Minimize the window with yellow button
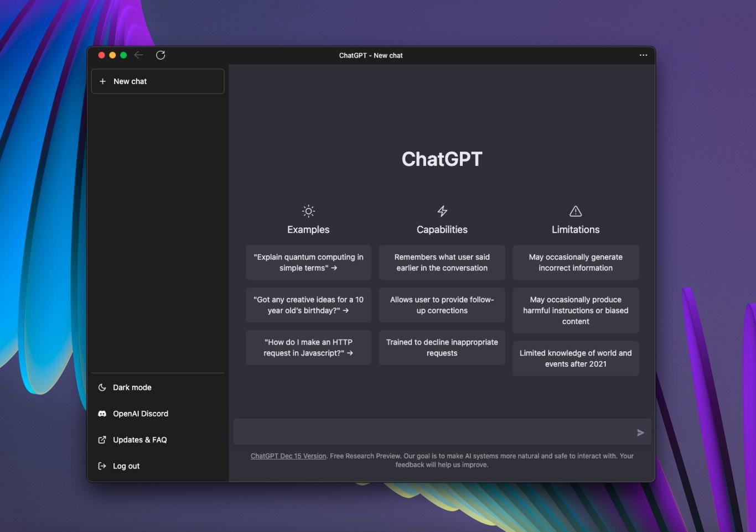 point(112,55)
